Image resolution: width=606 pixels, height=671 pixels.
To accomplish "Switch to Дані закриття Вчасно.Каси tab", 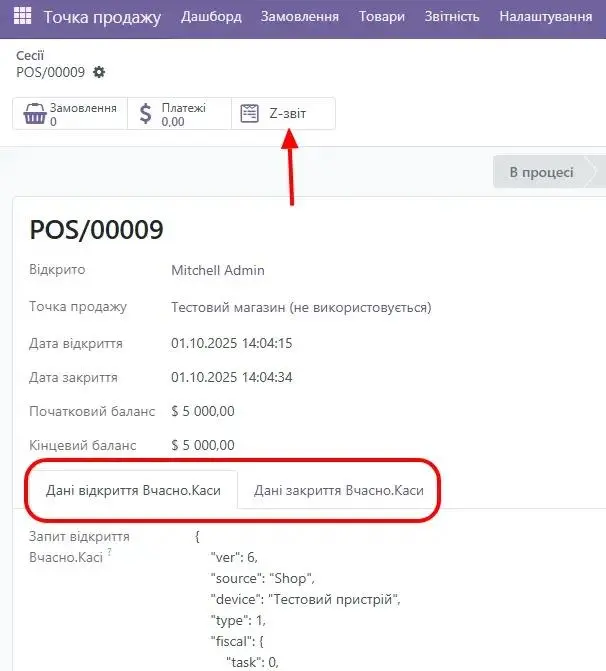I will [338, 491].
